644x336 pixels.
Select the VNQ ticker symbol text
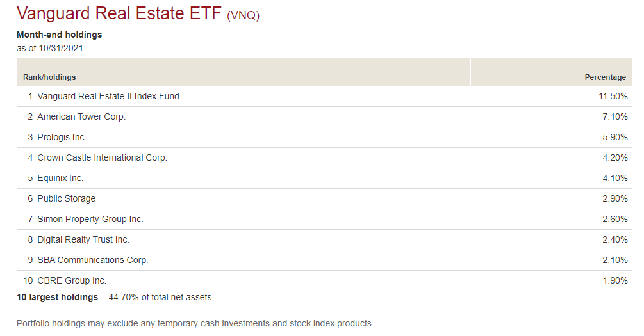point(243,15)
